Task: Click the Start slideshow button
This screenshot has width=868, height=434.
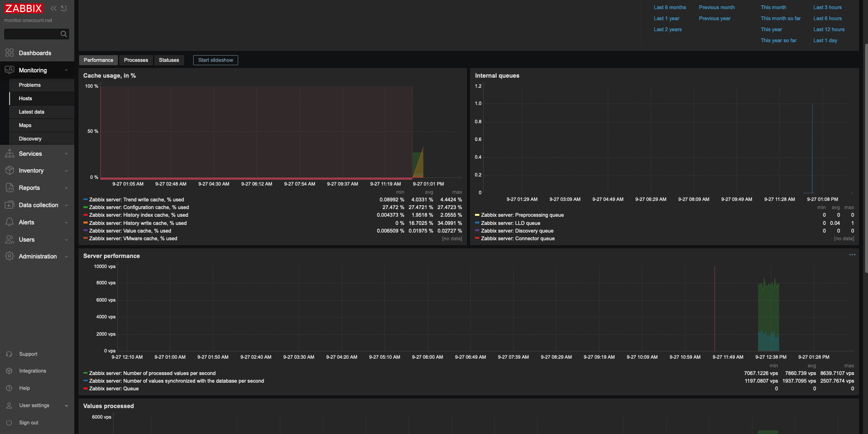Action: [x=216, y=60]
